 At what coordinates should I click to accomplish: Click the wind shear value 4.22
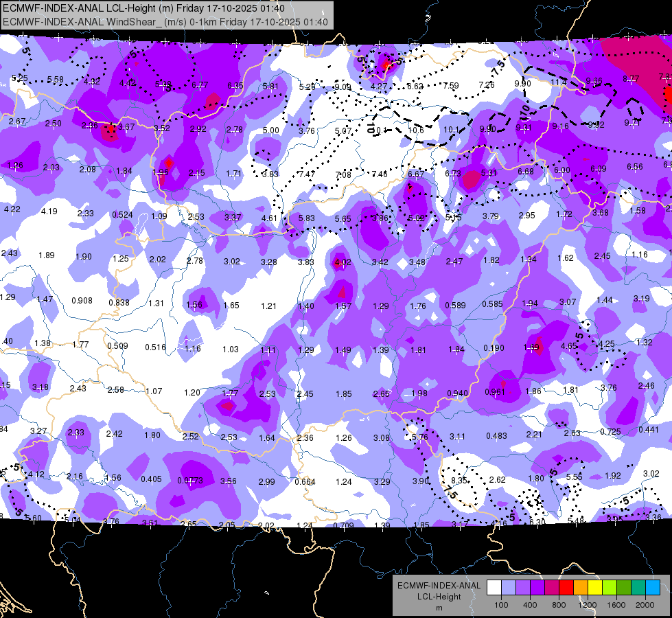tap(12, 209)
